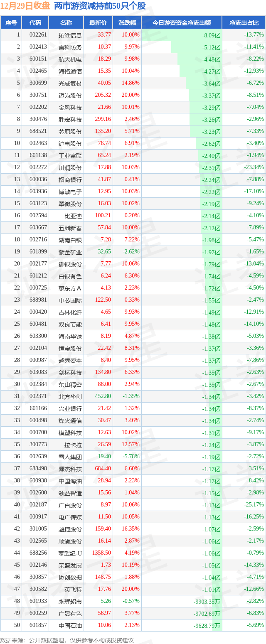Select stock code 002413

pyautogui.click(x=38, y=47)
